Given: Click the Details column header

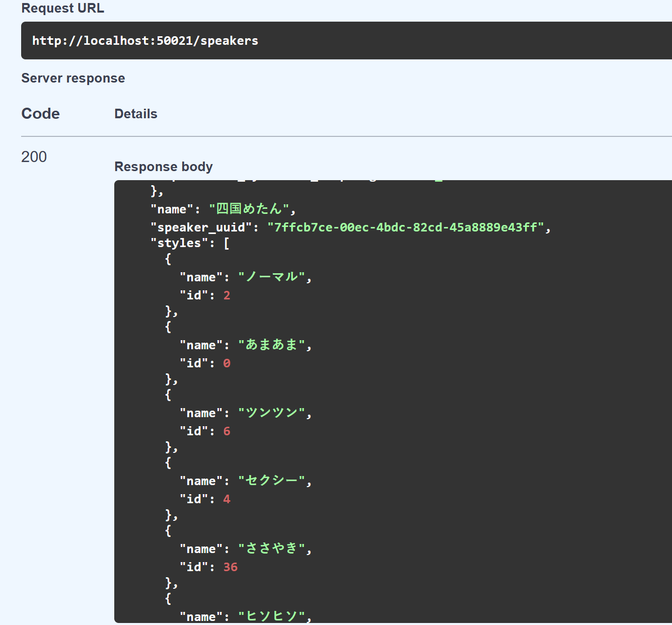Looking at the screenshot, I should click(135, 114).
